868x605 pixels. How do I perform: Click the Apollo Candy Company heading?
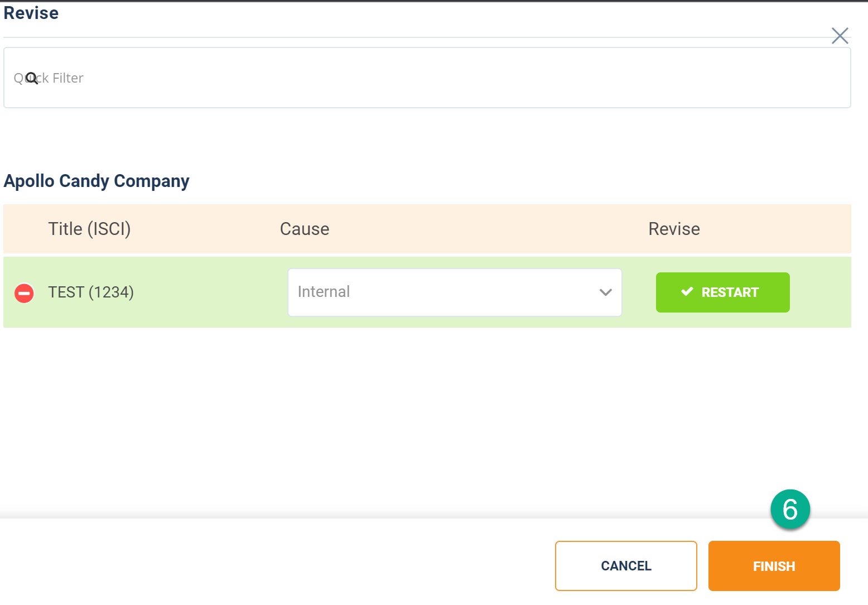coord(97,181)
